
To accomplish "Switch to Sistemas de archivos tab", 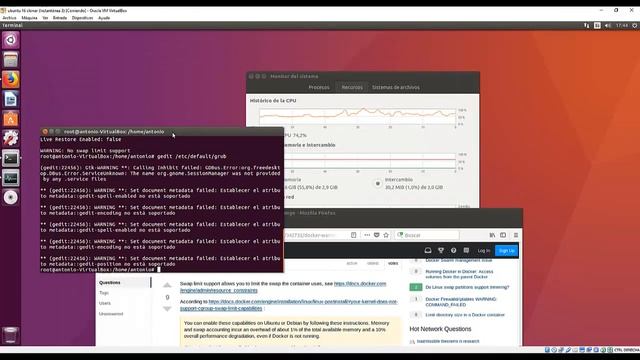I will coord(396,87).
